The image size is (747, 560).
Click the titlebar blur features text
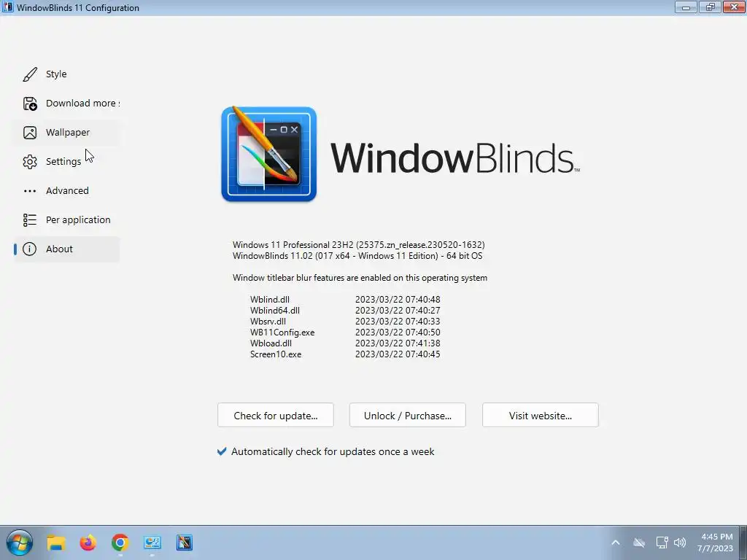tap(360, 278)
